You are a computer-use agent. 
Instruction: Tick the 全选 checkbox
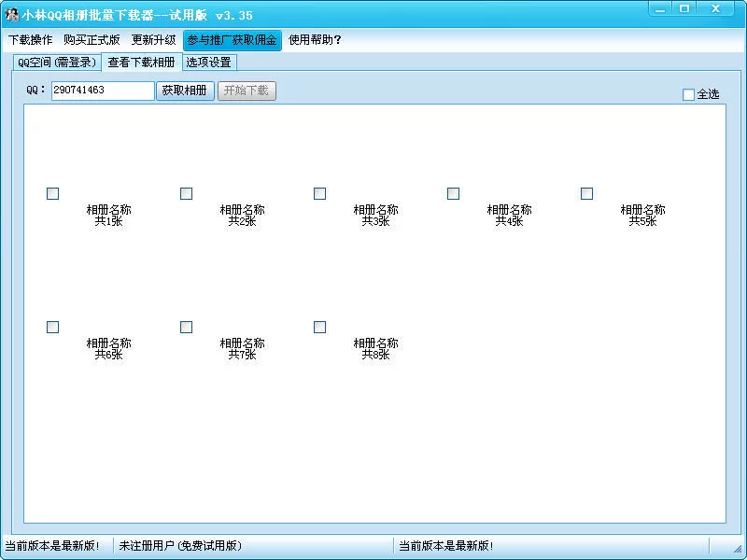pyautogui.click(x=688, y=95)
